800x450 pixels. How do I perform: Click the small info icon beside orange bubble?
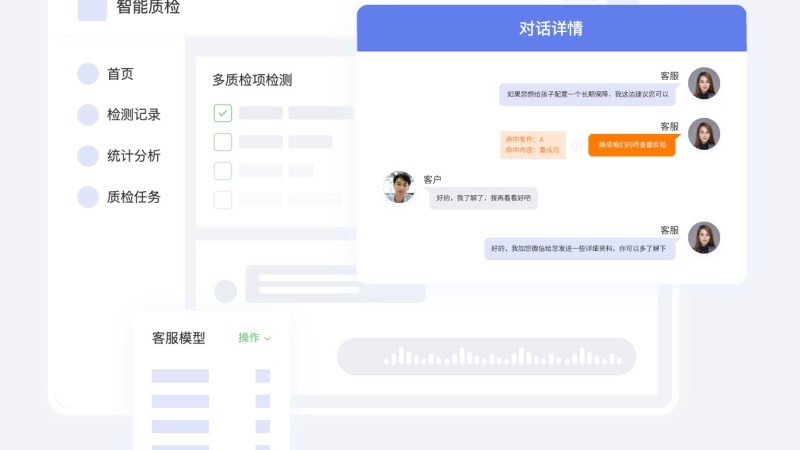point(577,145)
